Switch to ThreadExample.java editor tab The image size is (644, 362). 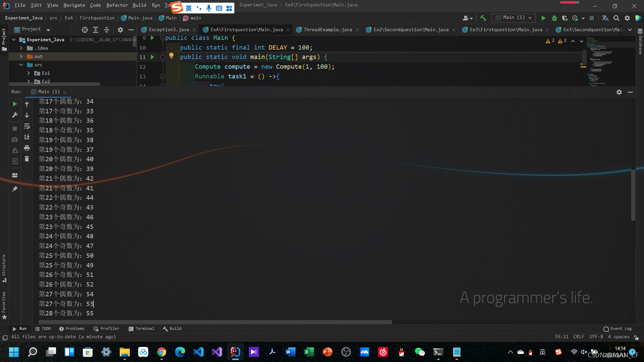click(328, 29)
